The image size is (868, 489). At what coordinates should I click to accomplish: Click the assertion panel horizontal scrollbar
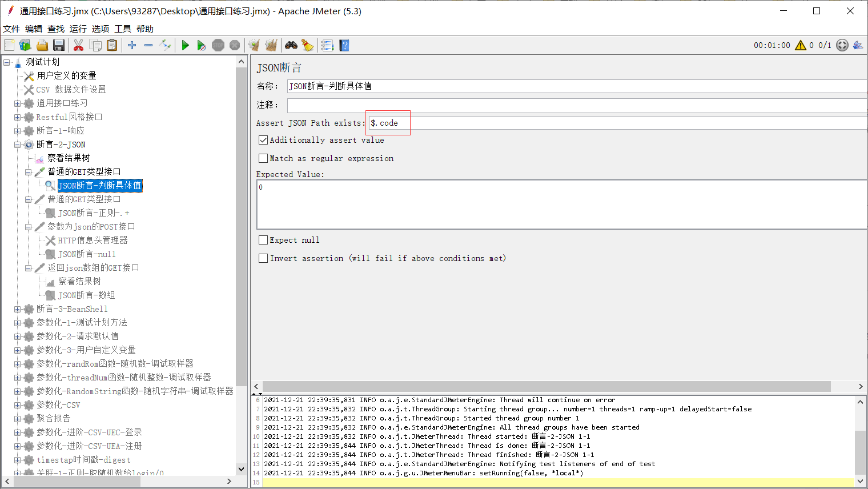(546, 387)
